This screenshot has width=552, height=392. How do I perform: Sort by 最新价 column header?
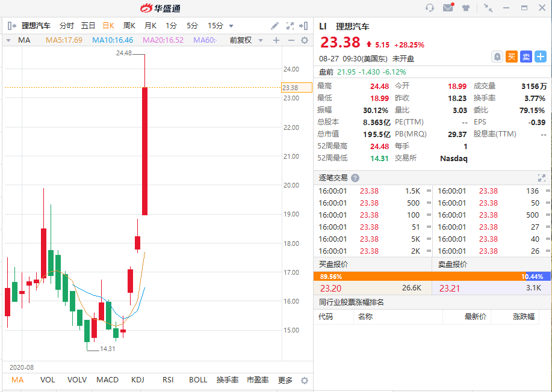pos(476,317)
